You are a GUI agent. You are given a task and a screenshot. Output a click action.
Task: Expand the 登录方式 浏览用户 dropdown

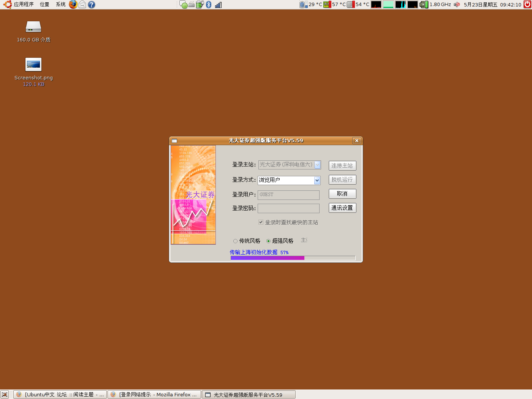317,180
